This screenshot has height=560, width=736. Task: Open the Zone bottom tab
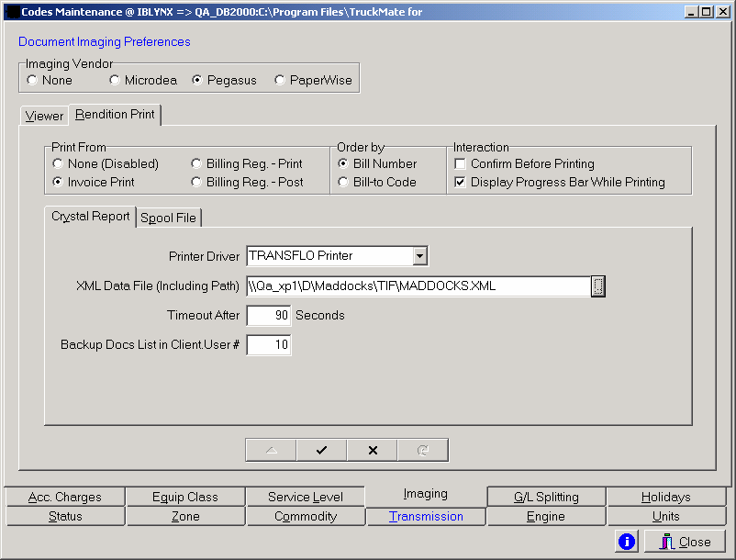(185, 516)
